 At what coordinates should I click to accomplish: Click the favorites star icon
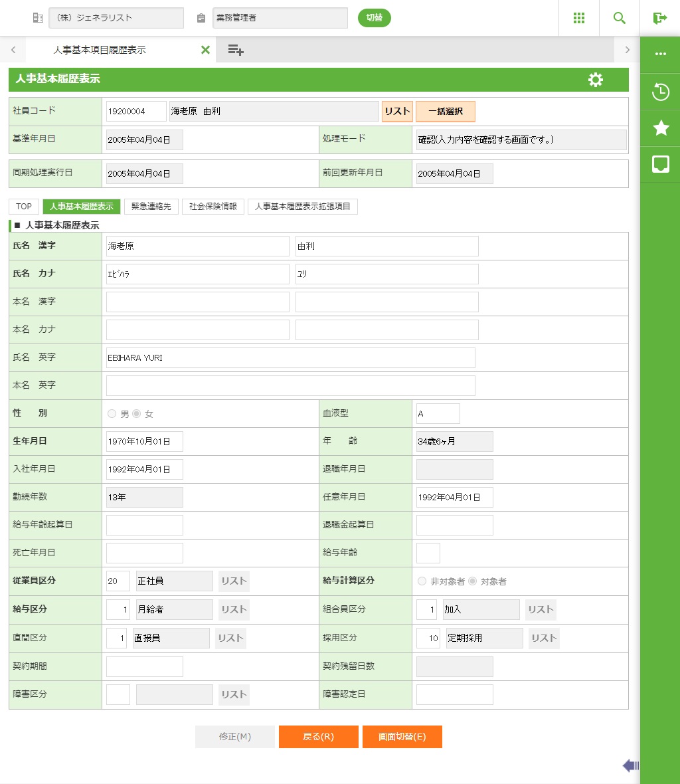660,128
